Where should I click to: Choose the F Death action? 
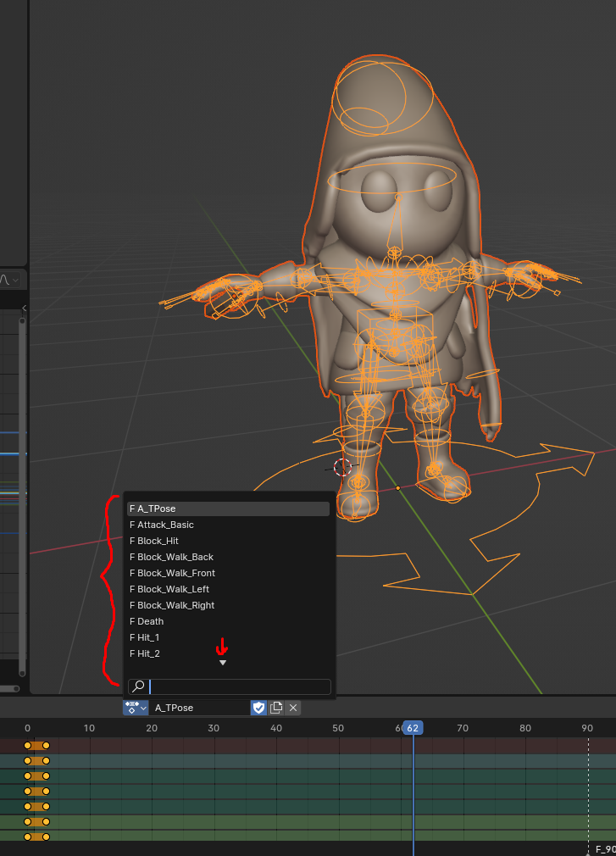[x=228, y=621]
